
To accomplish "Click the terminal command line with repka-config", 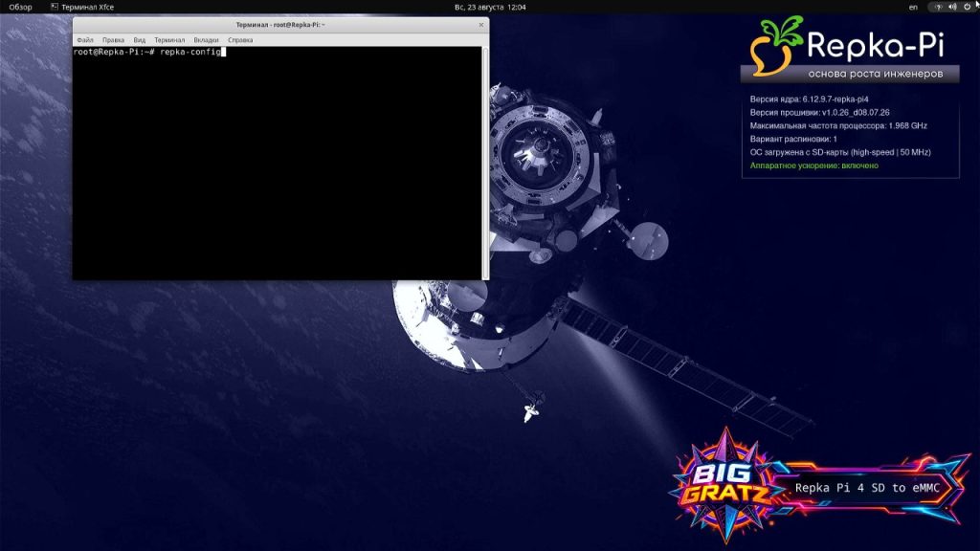I will [x=149, y=52].
